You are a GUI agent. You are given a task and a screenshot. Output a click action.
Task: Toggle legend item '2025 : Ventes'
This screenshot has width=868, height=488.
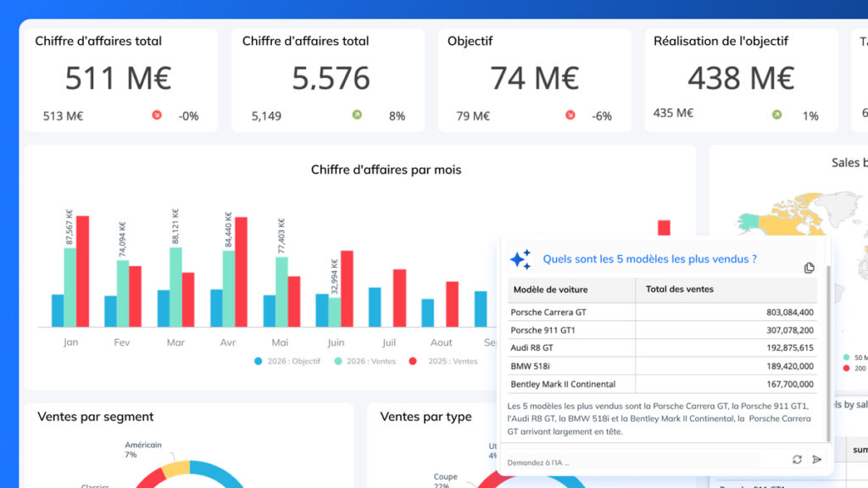click(442, 361)
